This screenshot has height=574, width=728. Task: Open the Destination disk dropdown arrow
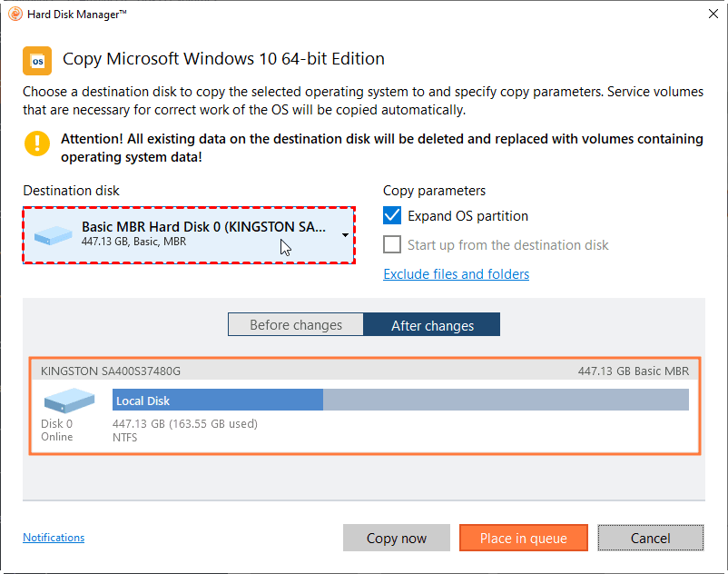(x=346, y=235)
